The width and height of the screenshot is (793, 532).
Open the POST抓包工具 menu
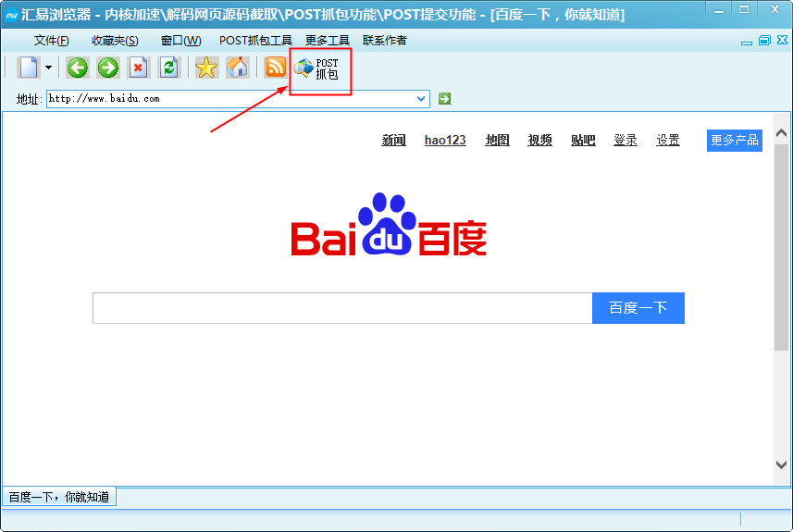(x=255, y=41)
